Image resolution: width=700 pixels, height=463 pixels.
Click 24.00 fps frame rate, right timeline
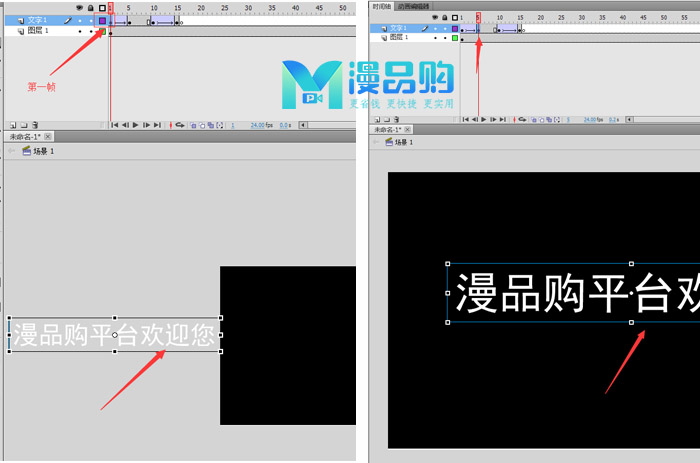593,120
